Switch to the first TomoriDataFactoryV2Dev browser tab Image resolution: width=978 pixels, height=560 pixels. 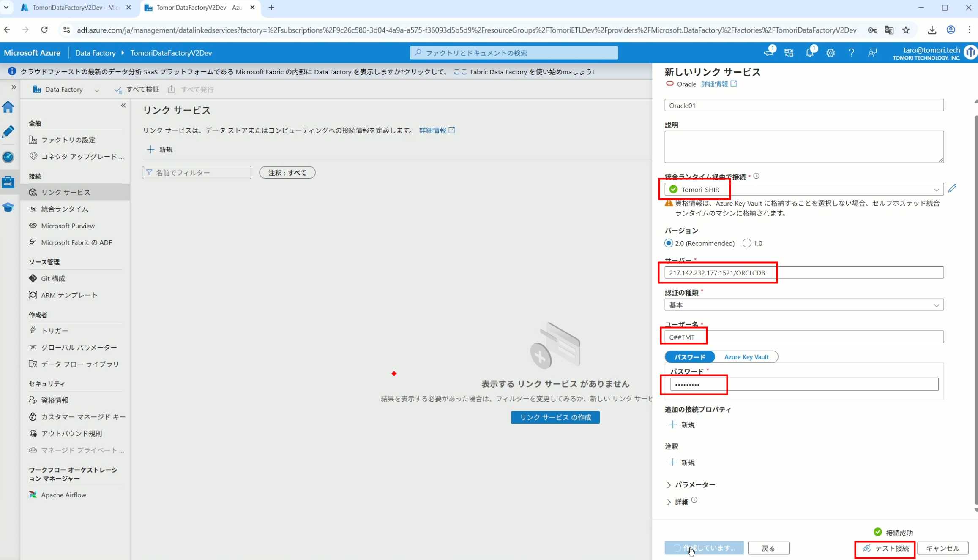coord(75,8)
